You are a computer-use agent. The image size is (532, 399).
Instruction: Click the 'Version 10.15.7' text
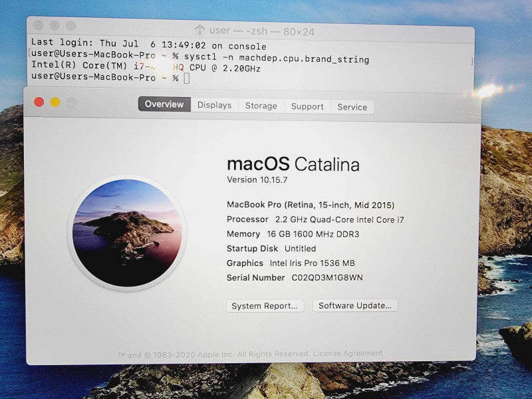pyautogui.click(x=257, y=180)
